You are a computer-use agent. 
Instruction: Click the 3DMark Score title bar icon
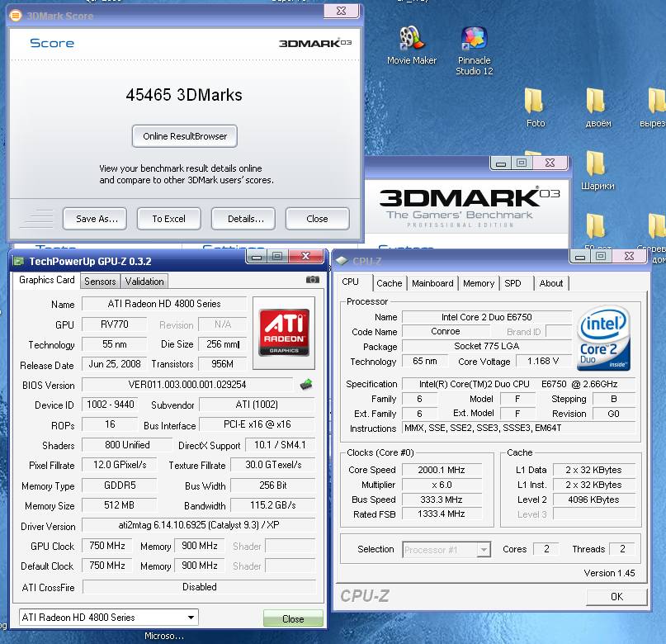16,17
